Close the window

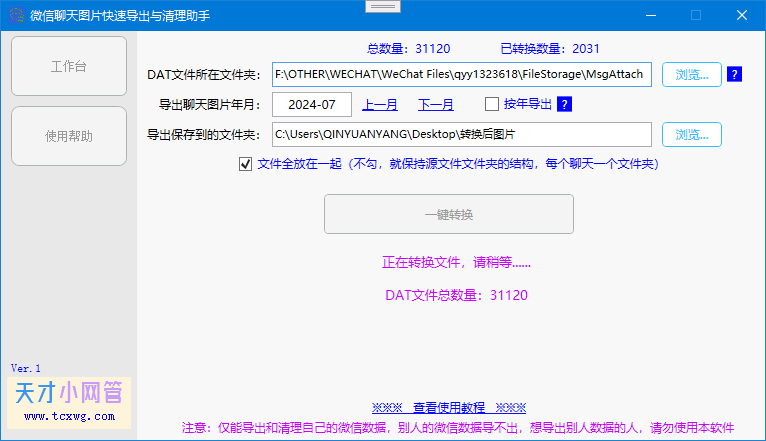pos(742,16)
